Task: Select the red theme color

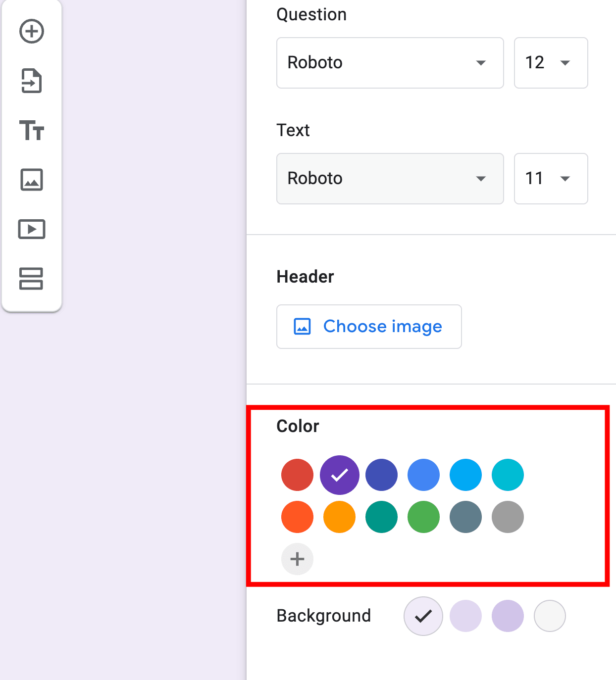Action: pyautogui.click(x=297, y=475)
